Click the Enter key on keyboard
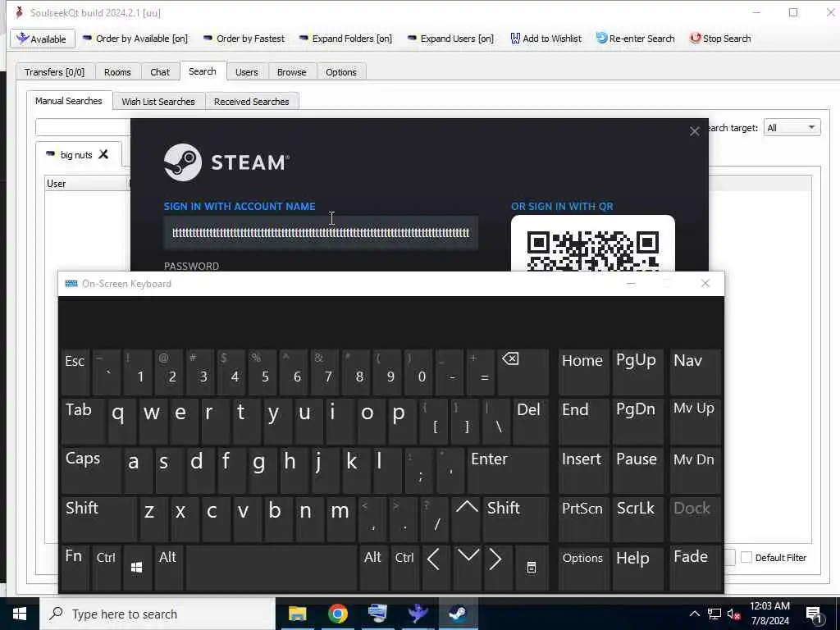 point(507,470)
